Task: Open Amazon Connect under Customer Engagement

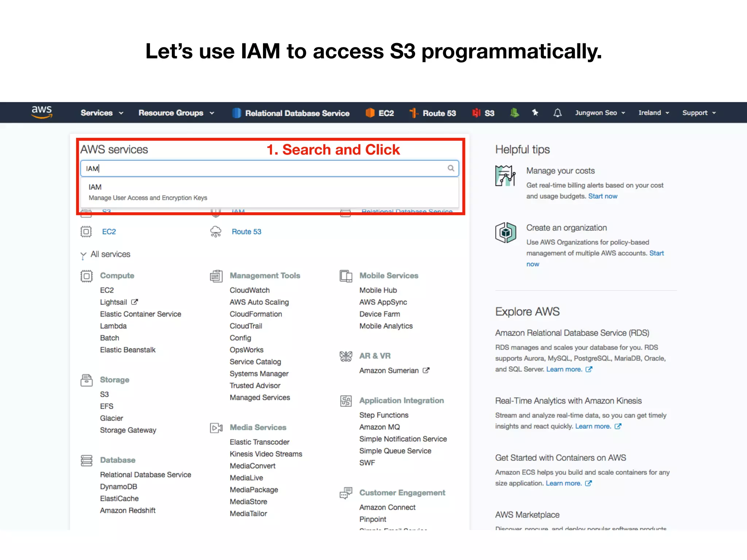Action: (x=387, y=507)
